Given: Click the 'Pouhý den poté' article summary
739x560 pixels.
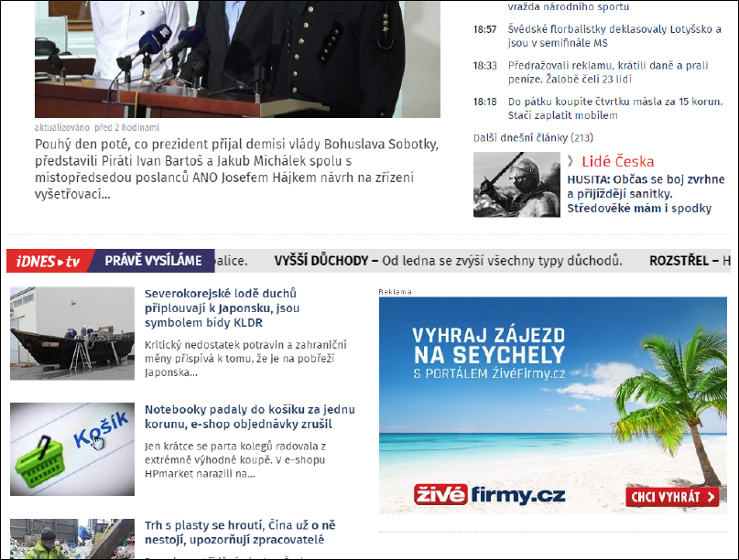Looking at the screenshot, I should pos(236,169).
